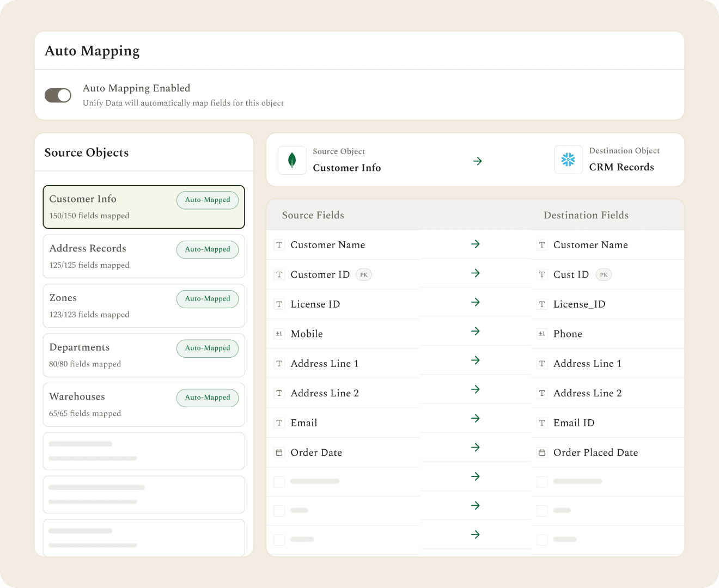The height and width of the screenshot is (588, 719).
Task: Click the Snowflake destination object icon
Action: [568, 160]
